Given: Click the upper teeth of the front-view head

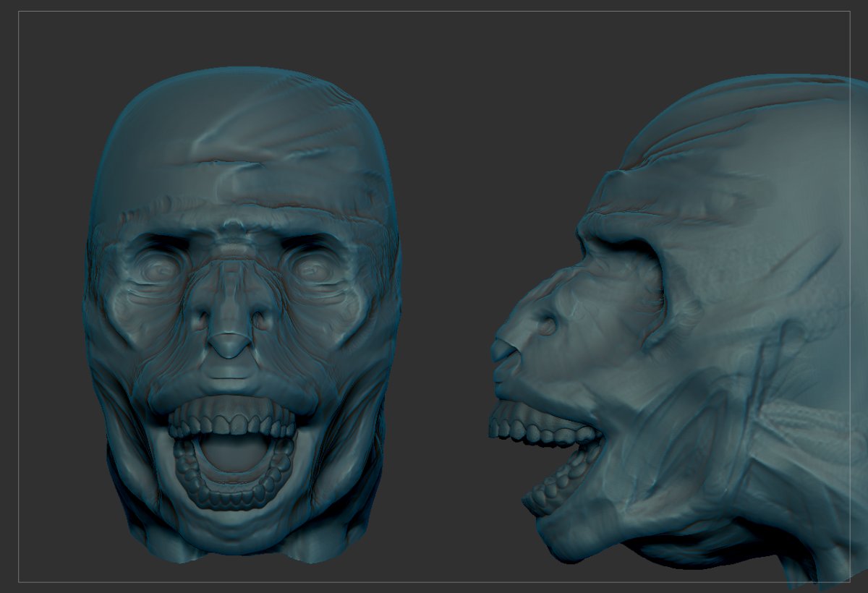Looking at the screenshot, I should (x=231, y=421).
